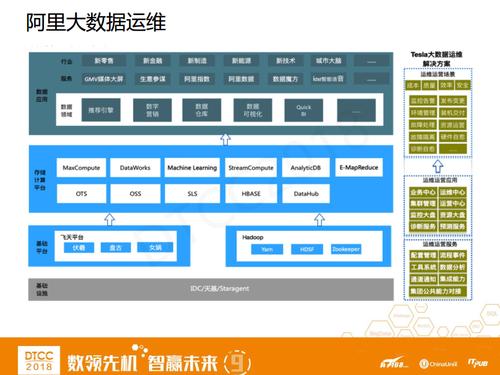Select the MaxCompute box

pos(81,168)
